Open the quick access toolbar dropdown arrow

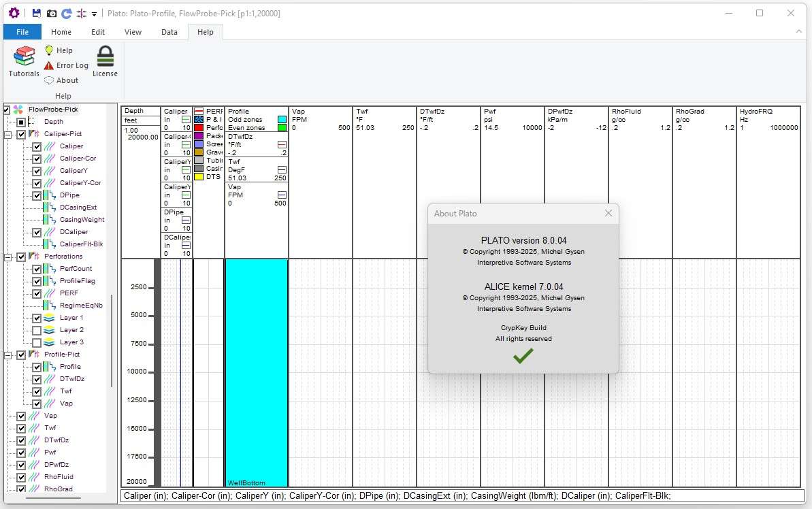tap(94, 14)
